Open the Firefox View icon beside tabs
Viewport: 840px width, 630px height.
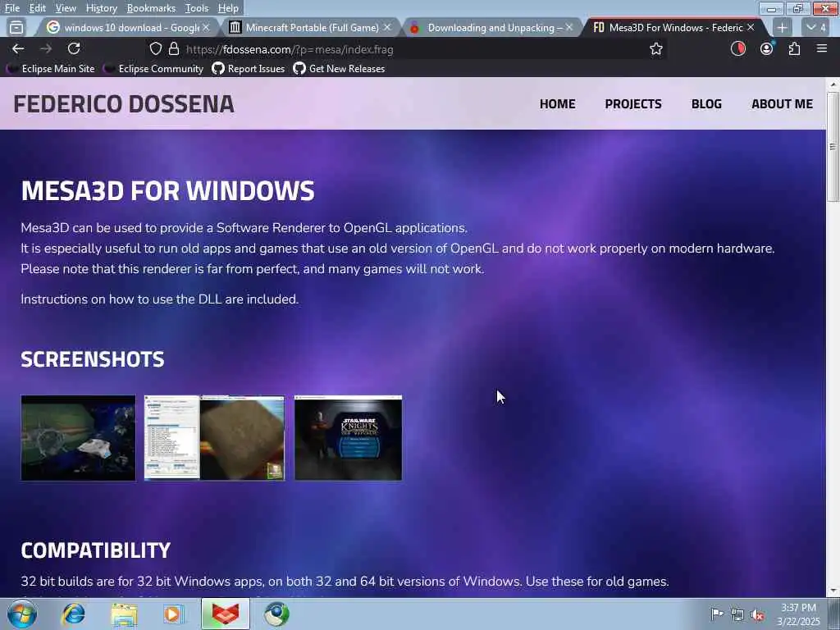coord(16,27)
